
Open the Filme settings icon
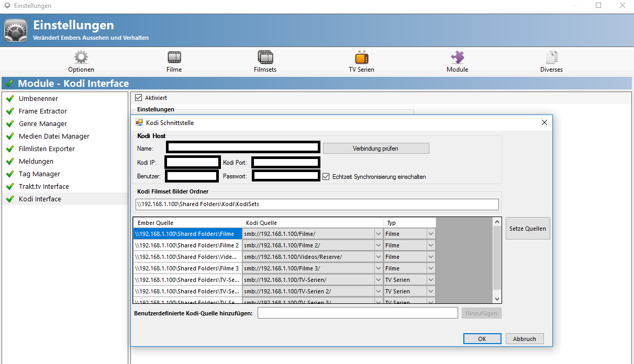point(174,57)
